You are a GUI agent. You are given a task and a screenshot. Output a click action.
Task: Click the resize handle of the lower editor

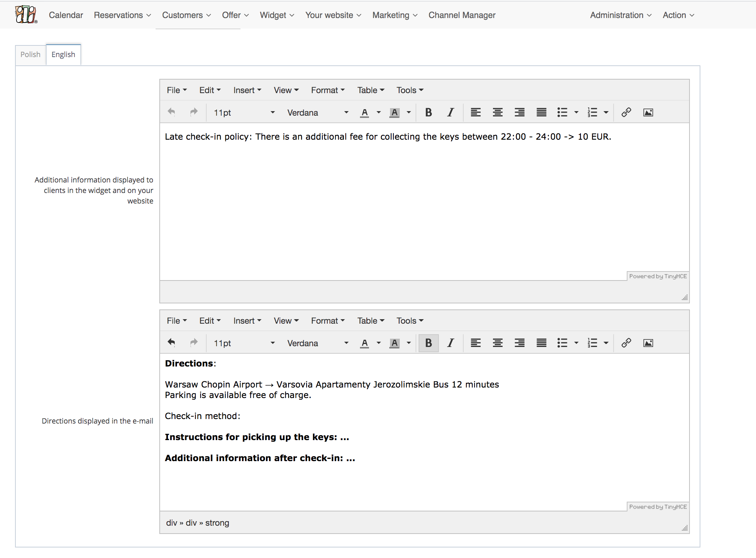tap(685, 528)
